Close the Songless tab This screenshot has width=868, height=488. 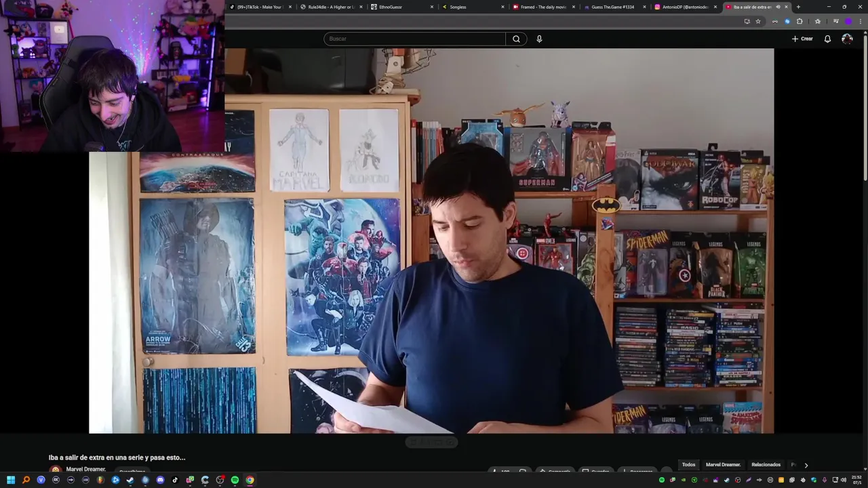pos(502,7)
